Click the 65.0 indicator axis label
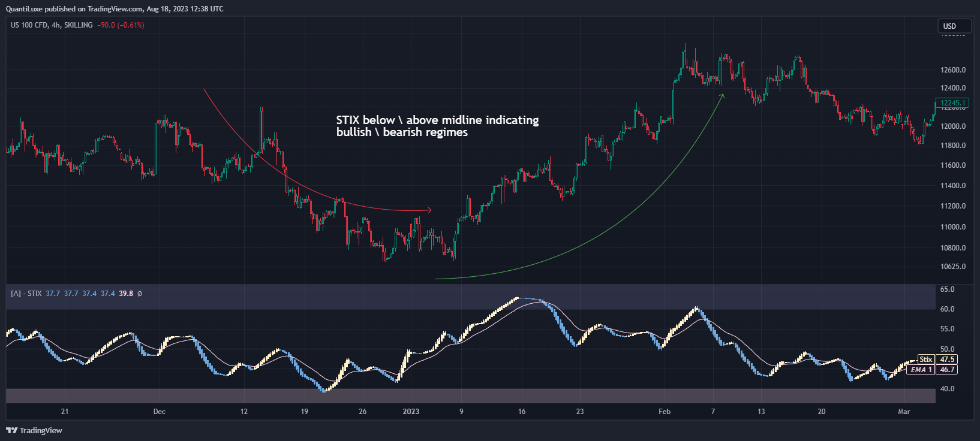The width and height of the screenshot is (980, 441). tap(948, 289)
